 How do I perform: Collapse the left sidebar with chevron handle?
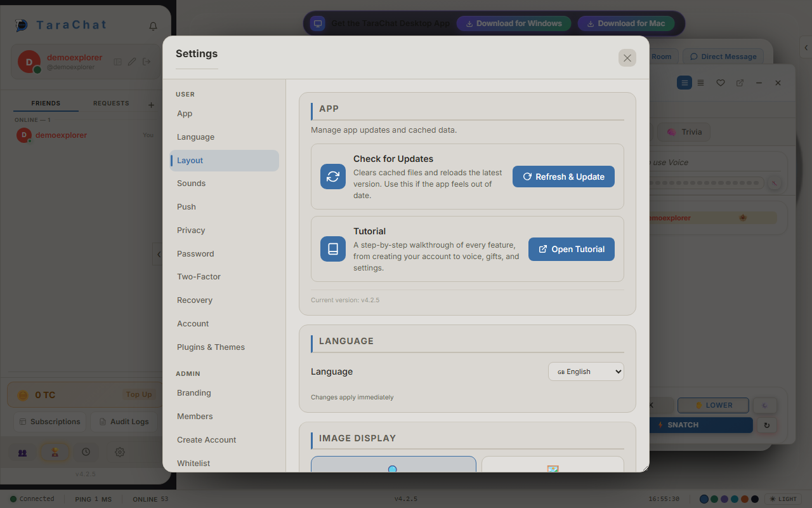coord(158,254)
